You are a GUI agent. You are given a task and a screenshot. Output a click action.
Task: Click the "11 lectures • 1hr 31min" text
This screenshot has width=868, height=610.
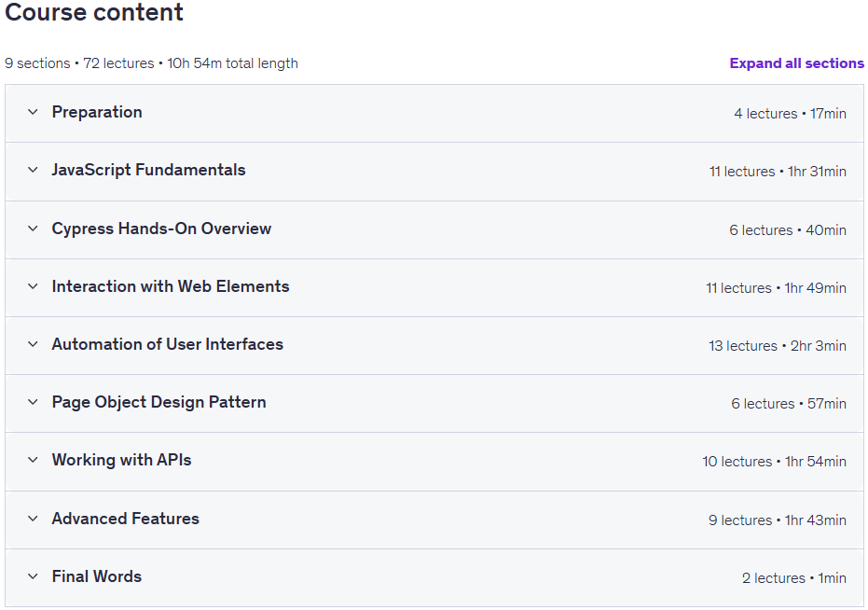[778, 172]
